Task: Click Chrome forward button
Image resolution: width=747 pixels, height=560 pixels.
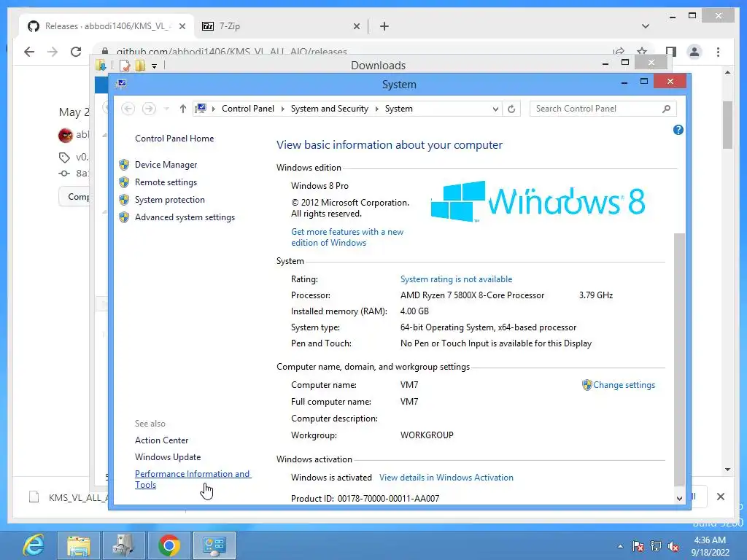Action: tap(53, 52)
